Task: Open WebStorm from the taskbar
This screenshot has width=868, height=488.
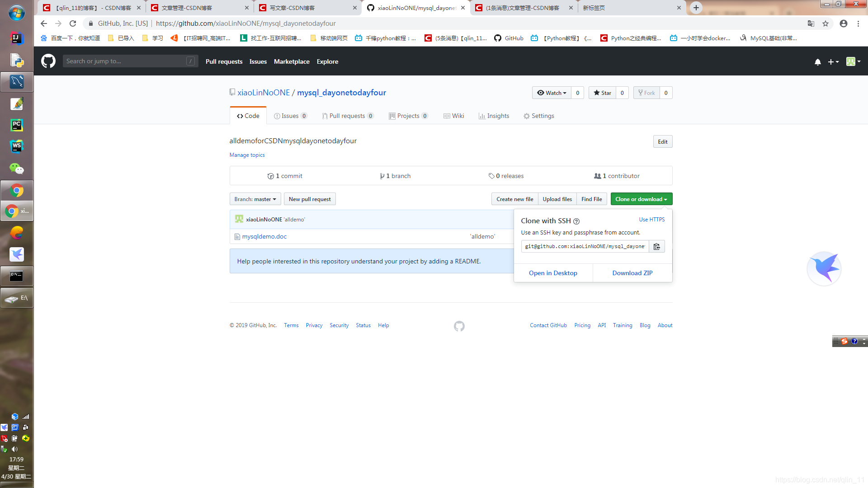Action: (17, 146)
